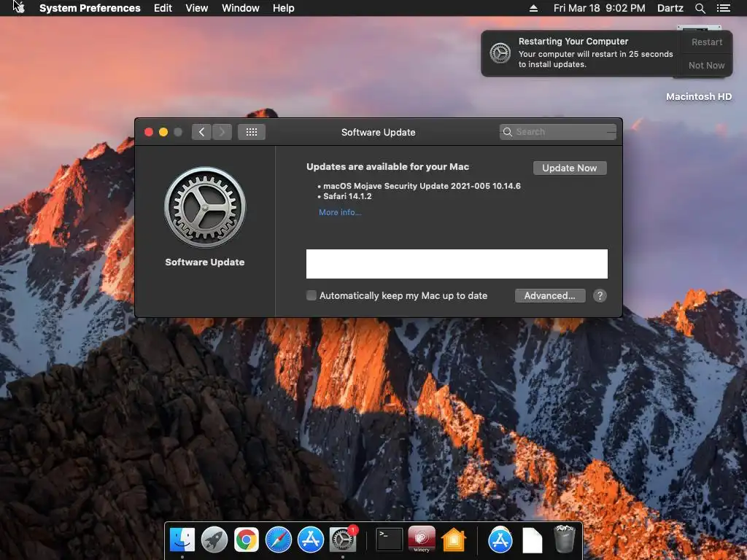
Task: Open Notification Center list icon
Action: (x=723, y=8)
